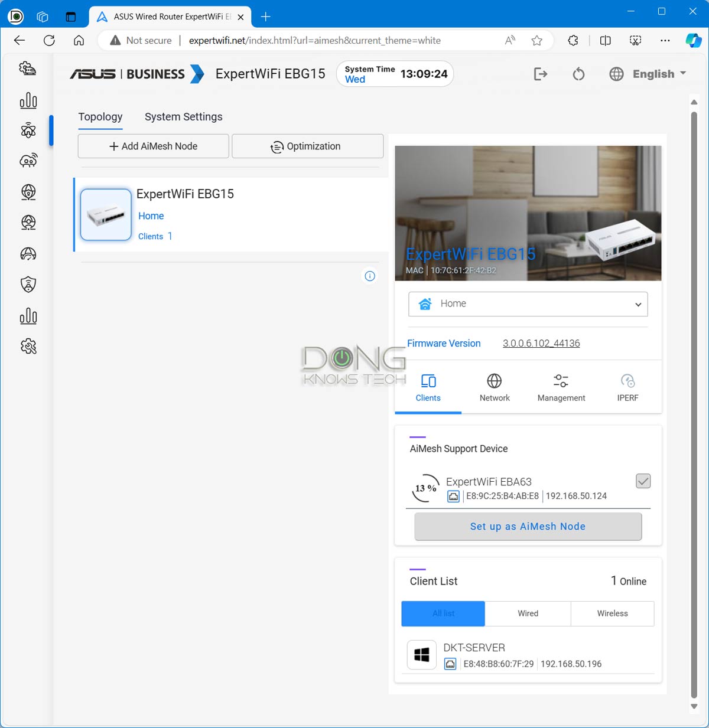709x728 pixels.
Task: Expand the Home location dropdown
Action: [x=528, y=304]
